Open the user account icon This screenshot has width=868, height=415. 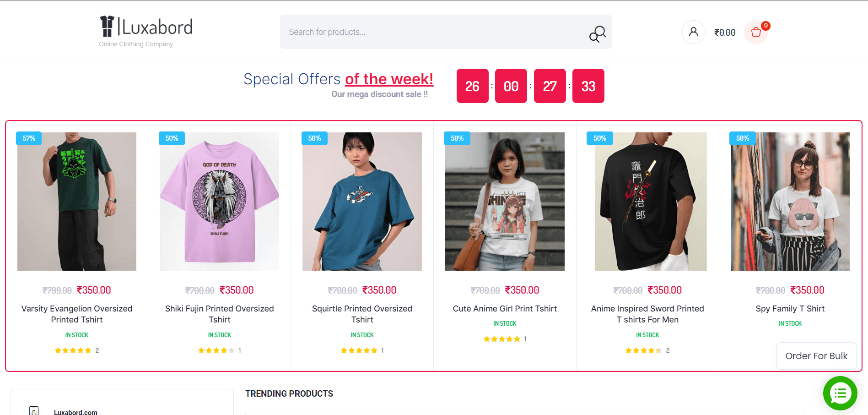click(693, 32)
